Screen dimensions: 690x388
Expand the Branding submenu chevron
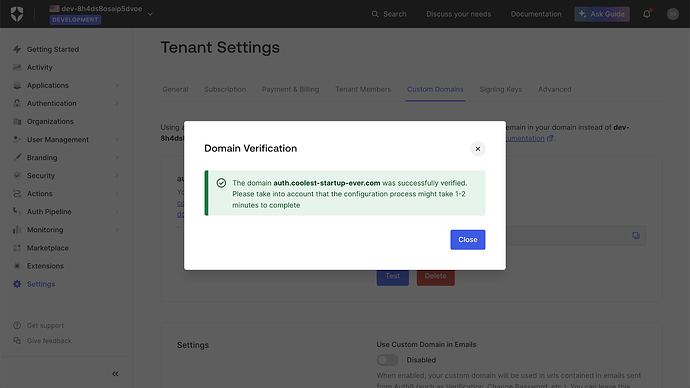tap(117, 157)
